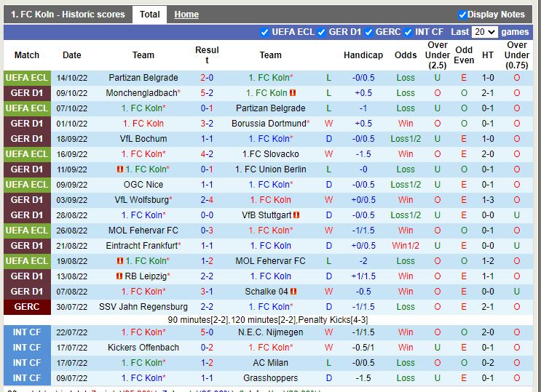Open the 1.FC Slovacko team link
Screen dimensions: 541x392
click(271, 154)
